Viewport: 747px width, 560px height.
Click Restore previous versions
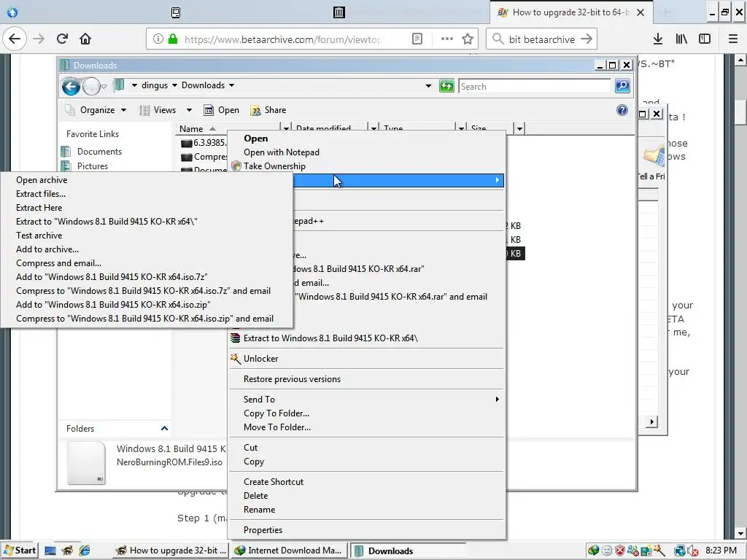pyautogui.click(x=292, y=379)
